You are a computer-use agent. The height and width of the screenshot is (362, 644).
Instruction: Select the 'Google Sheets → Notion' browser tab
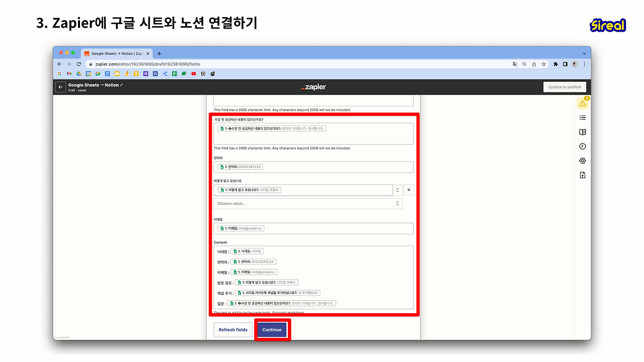pos(116,53)
